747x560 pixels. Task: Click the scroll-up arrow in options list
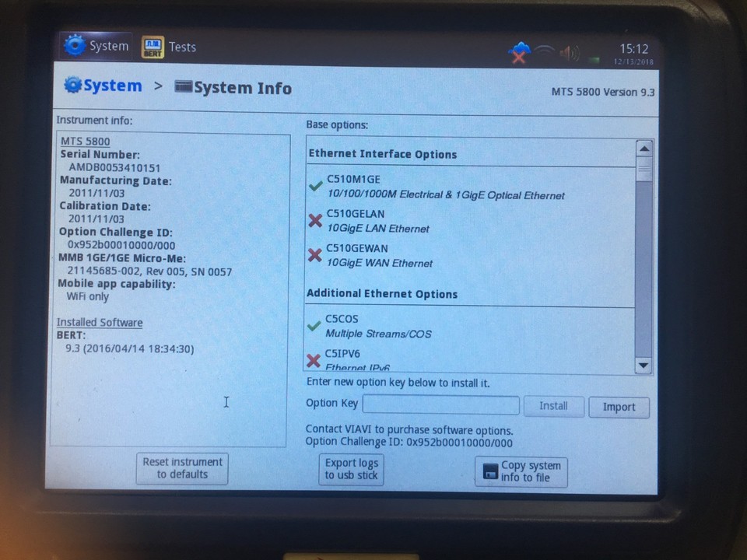[x=644, y=149]
